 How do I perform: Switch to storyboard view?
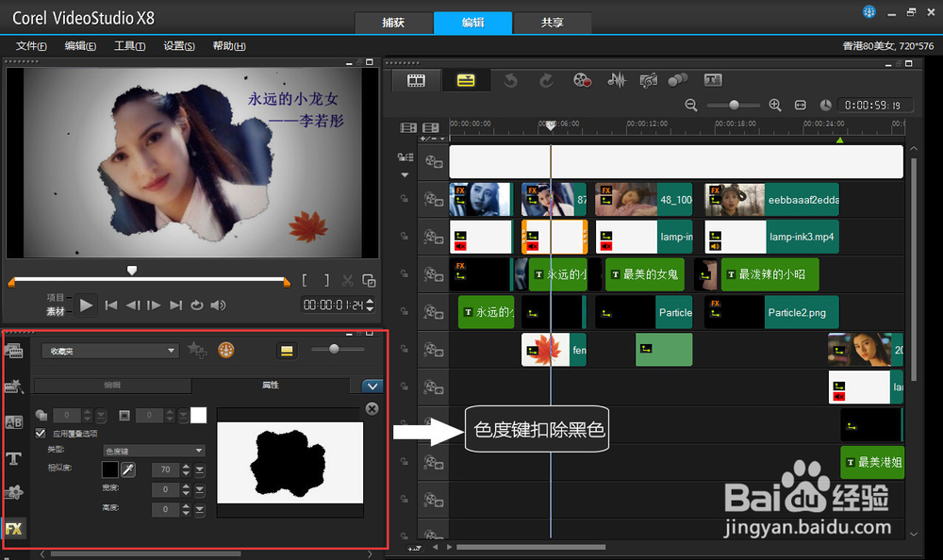tap(416, 80)
